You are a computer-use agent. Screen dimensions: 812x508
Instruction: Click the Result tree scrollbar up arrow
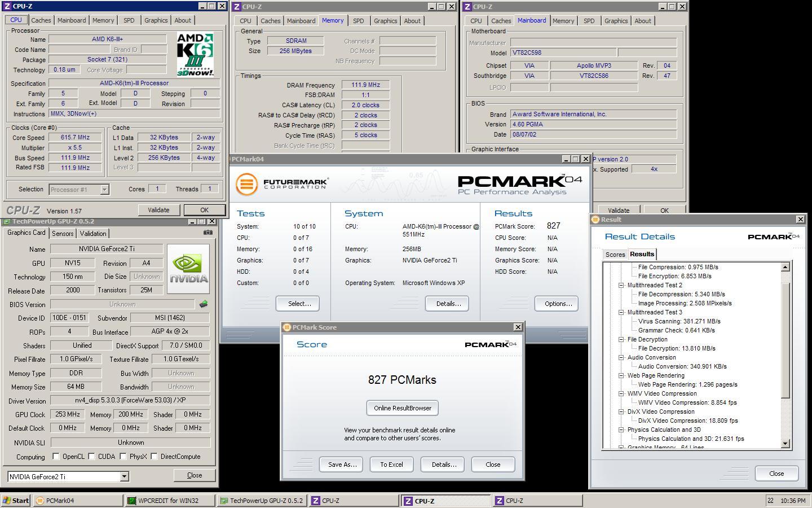pyautogui.click(x=785, y=267)
